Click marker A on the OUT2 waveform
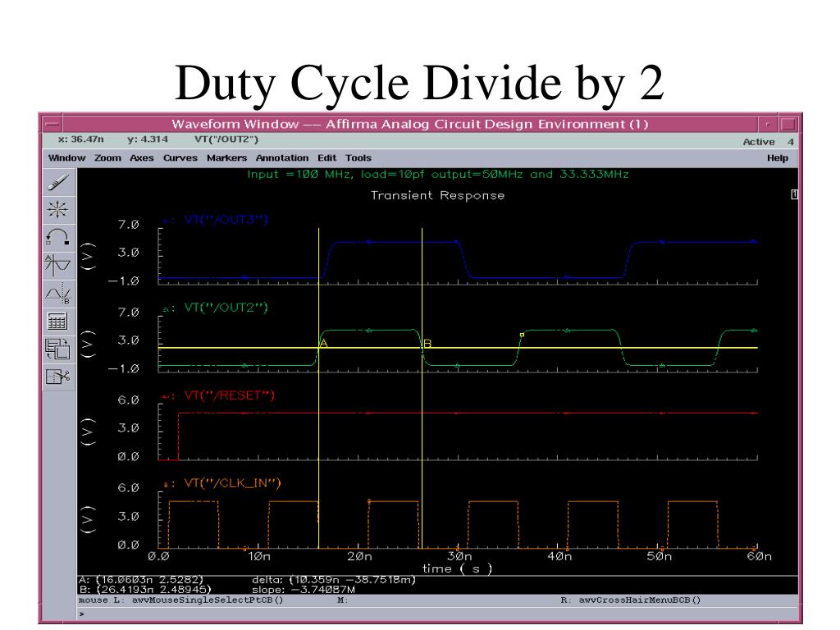The height and width of the screenshot is (630, 840). 323,343
